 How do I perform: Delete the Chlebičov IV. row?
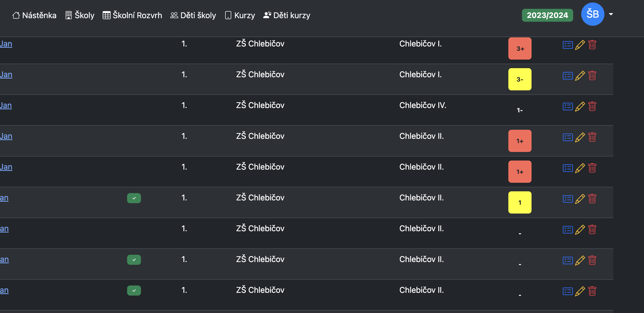click(x=592, y=106)
